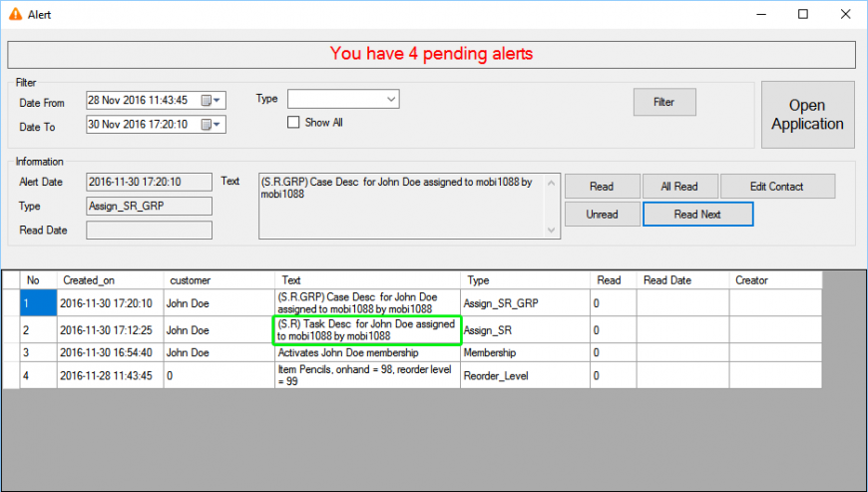
Task: Mark alert as read with Read button
Action: [603, 187]
